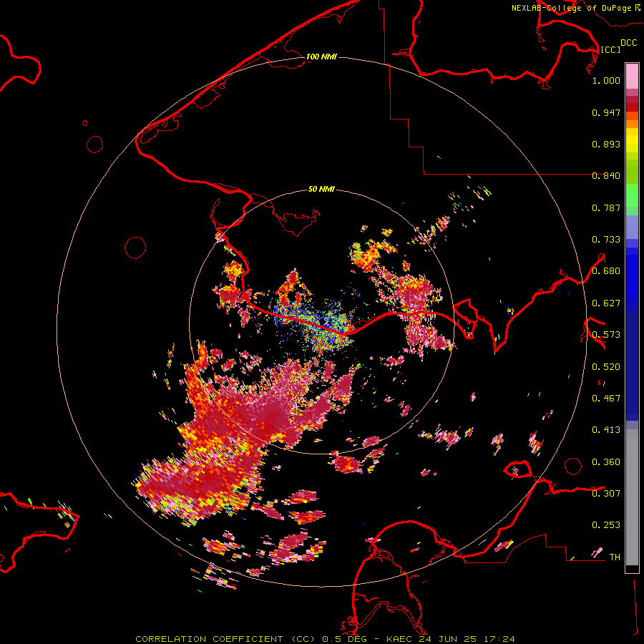
Task: Click the 0.947 scale value
Action: 606,112
